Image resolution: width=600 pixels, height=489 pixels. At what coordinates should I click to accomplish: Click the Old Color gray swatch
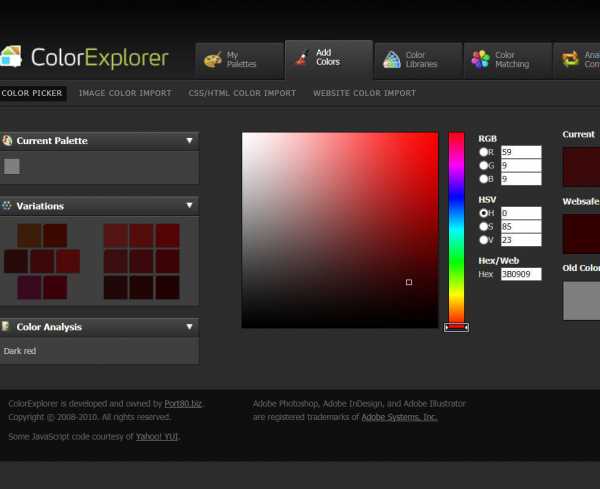(581, 300)
